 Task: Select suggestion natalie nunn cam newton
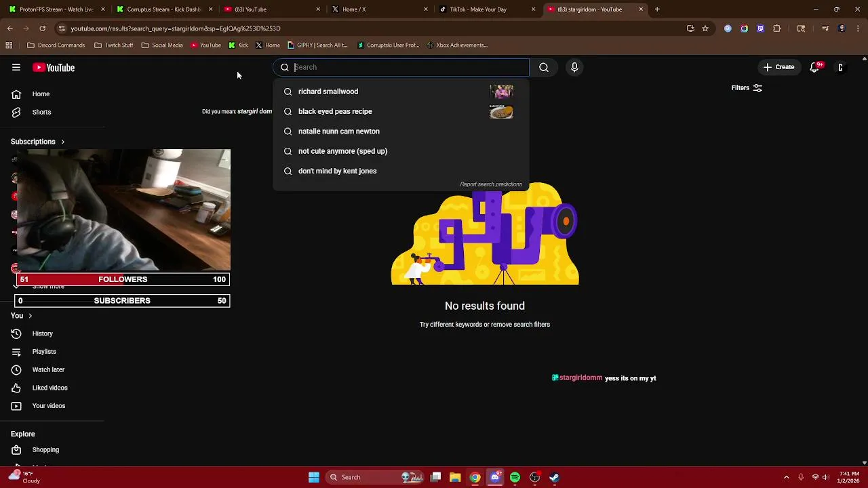tap(401, 131)
